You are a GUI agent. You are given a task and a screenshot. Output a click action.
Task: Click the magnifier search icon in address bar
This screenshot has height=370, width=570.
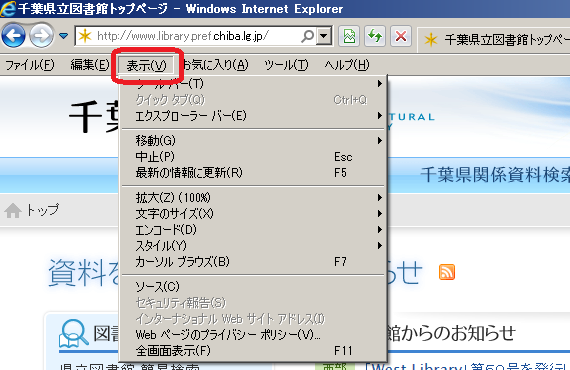pos(308,36)
